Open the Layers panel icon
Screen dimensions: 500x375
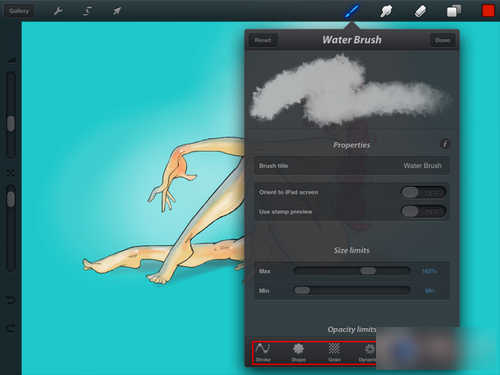point(454,11)
